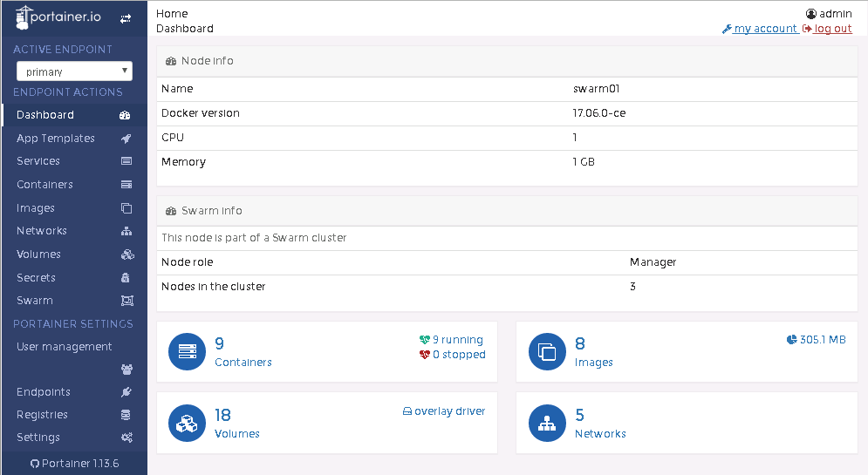Click the 'overlay driver' text
This screenshot has width=868, height=475.
coord(449,411)
